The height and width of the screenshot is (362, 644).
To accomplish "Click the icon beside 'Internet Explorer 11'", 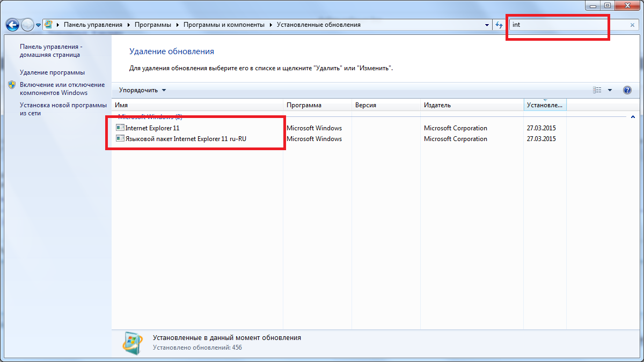I will (x=120, y=128).
